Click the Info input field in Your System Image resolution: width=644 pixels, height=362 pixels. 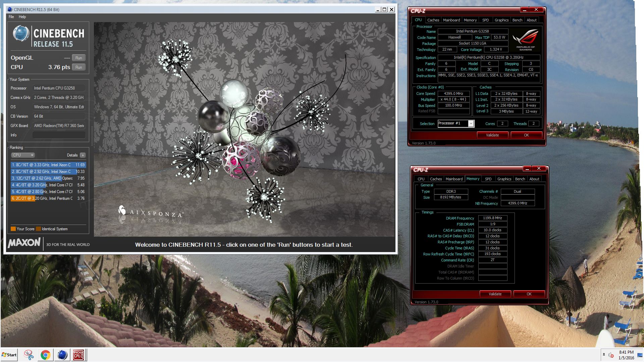pos(59,135)
